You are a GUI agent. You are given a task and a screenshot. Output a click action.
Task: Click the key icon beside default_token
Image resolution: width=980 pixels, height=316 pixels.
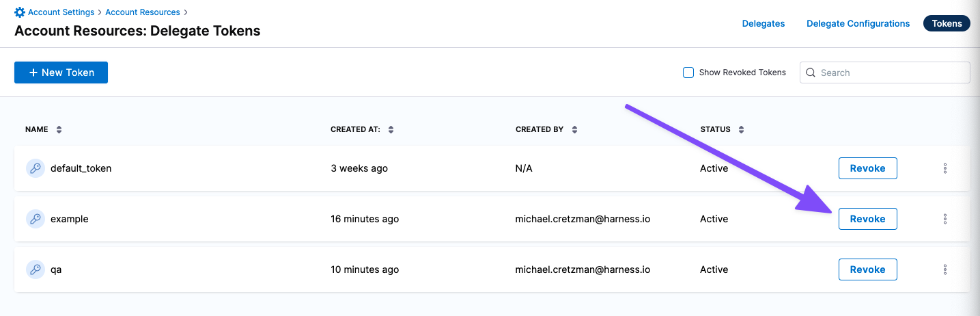pos(36,168)
